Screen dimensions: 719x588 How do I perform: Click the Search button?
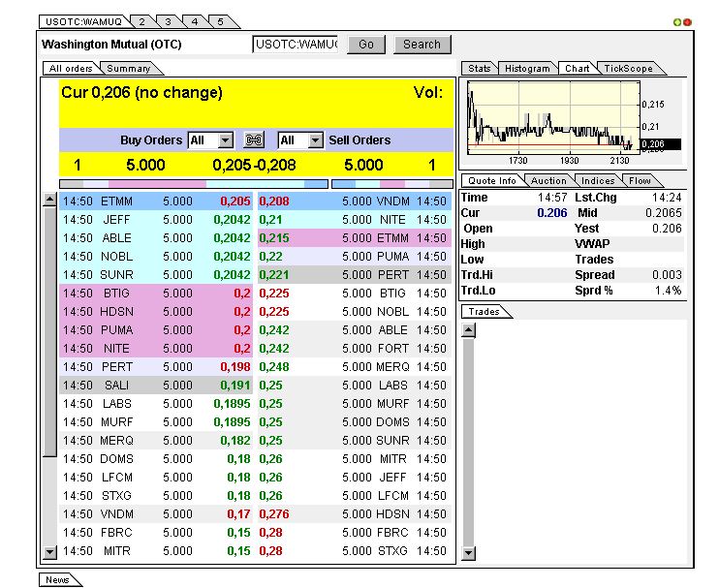[x=422, y=45]
